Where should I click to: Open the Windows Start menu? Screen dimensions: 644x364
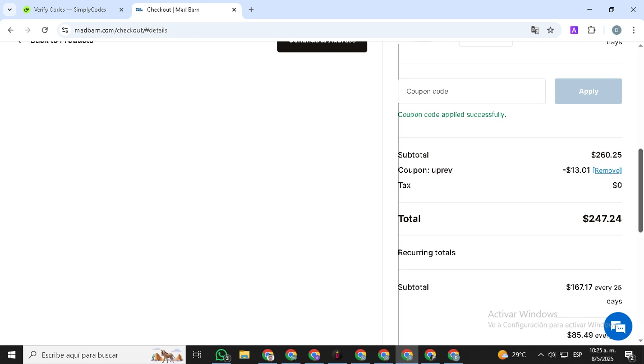point(12,355)
